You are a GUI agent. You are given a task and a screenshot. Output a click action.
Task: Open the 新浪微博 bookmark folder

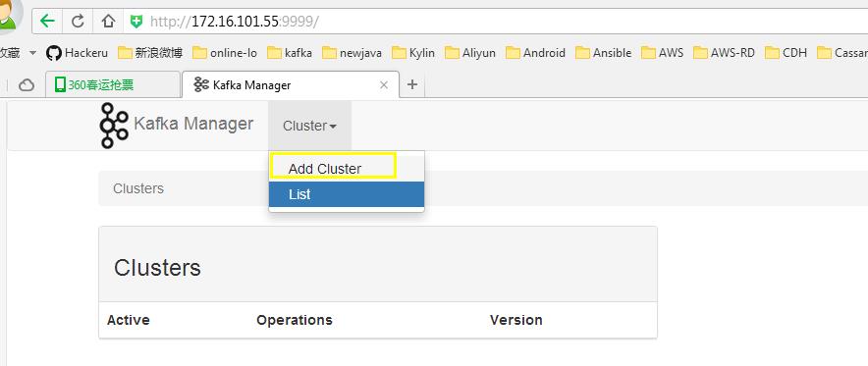click(x=150, y=53)
